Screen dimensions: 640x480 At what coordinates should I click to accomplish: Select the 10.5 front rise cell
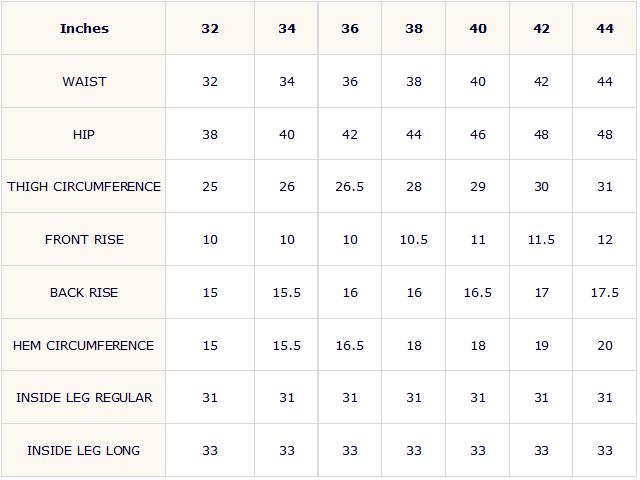click(x=414, y=239)
